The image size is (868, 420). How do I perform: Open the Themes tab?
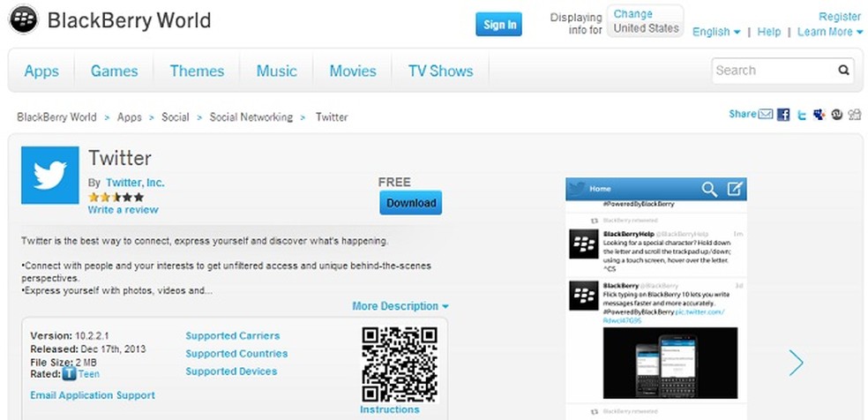[197, 71]
